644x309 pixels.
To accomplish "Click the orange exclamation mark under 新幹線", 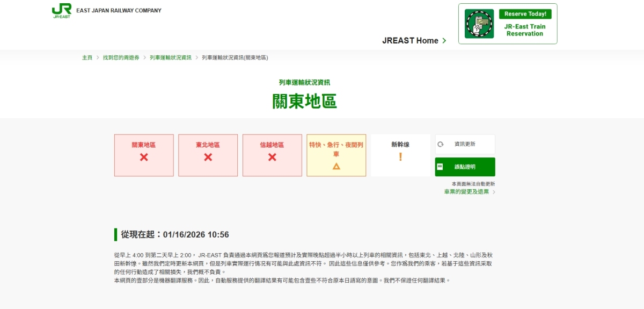I will point(400,157).
